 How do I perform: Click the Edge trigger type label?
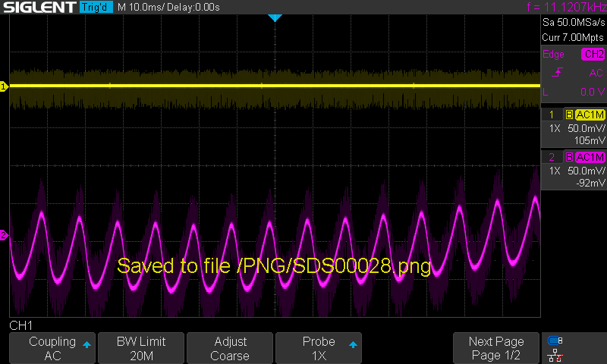pyautogui.click(x=553, y=55)
